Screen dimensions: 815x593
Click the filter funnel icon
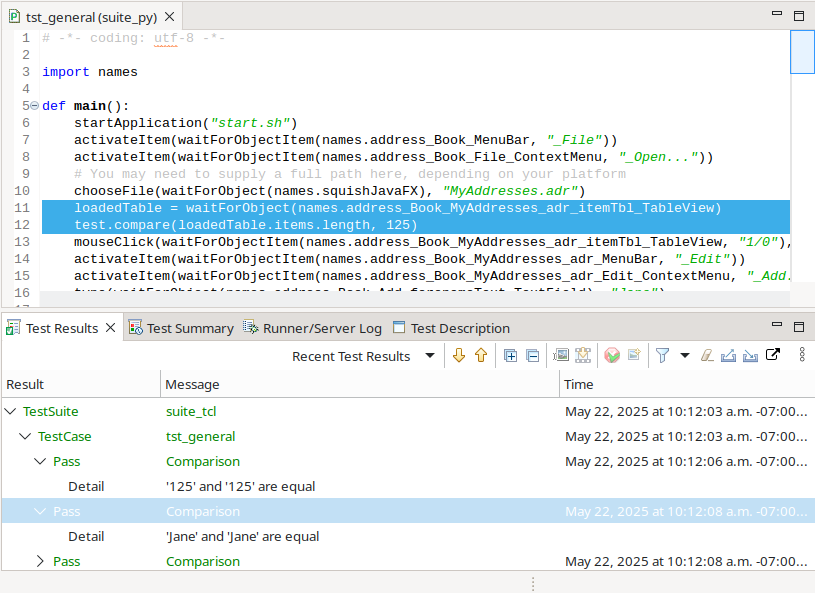(662, 355)
